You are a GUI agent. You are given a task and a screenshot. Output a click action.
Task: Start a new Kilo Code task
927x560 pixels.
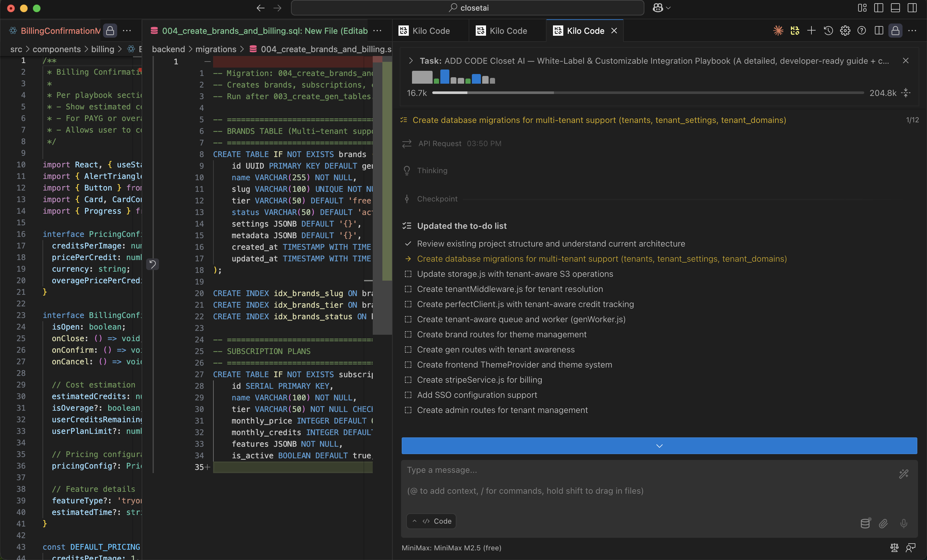click(x=811, y=31)
